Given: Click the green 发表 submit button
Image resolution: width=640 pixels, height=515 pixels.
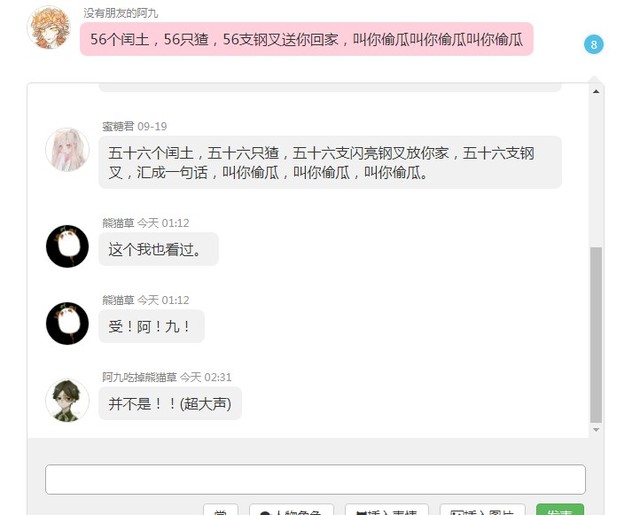Looking at the screenshot, I should click(560, 510).
